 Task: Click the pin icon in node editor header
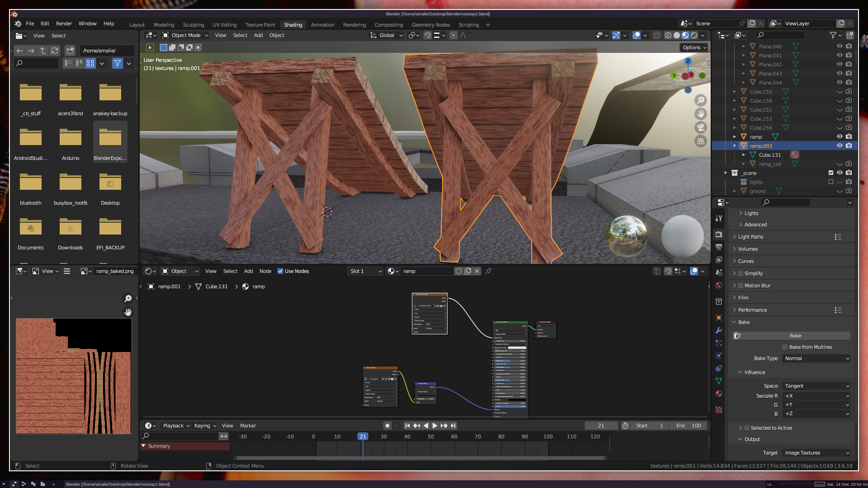click(x=488, y=271)
